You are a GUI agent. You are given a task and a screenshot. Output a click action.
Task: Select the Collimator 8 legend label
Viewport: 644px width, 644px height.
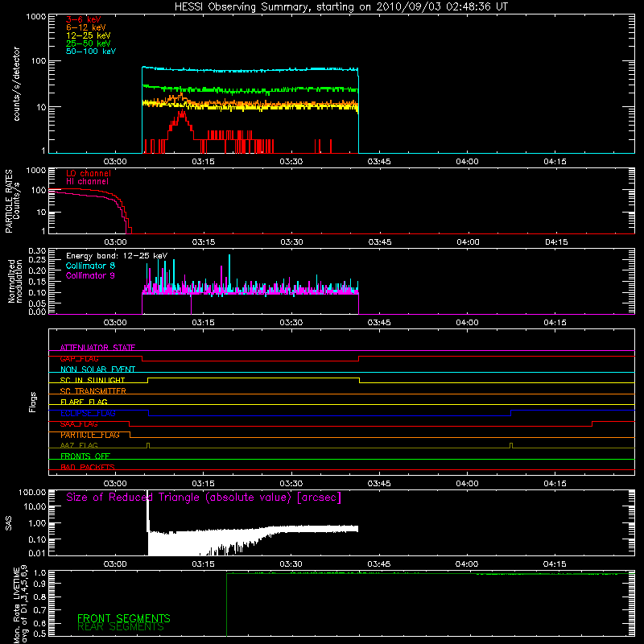tap(90, 266)
